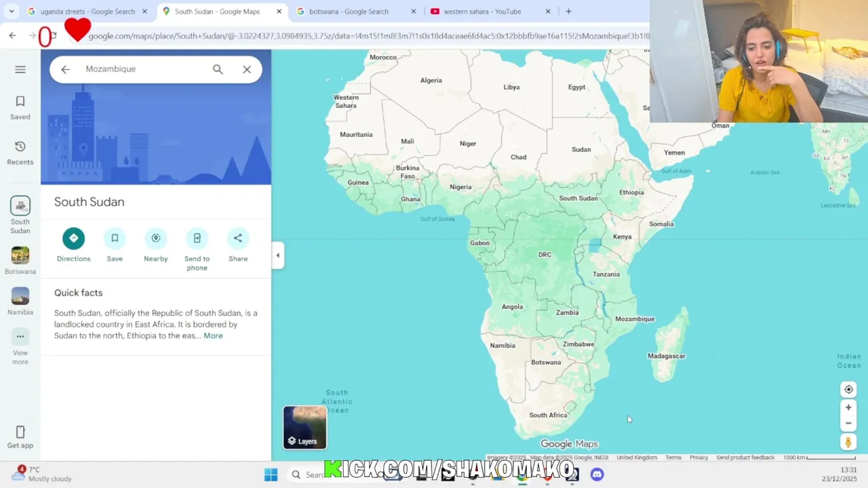
Task: Click the DRC label on the map
Action: coord(545,255)
